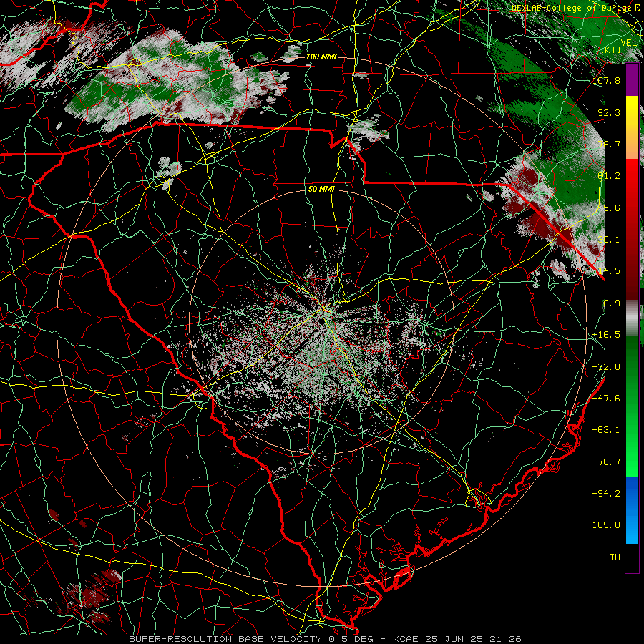The width and height of the screenshot is (644, 644).
Task: Click the 14.5 velocity scale value
Action: 609,271
